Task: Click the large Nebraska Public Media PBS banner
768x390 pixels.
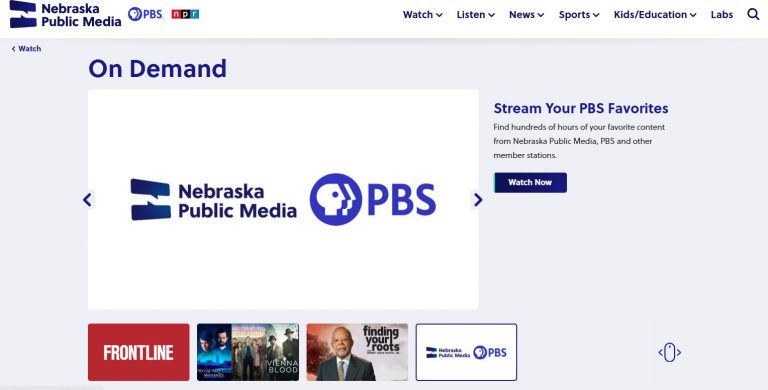Action: pos(283,199)
